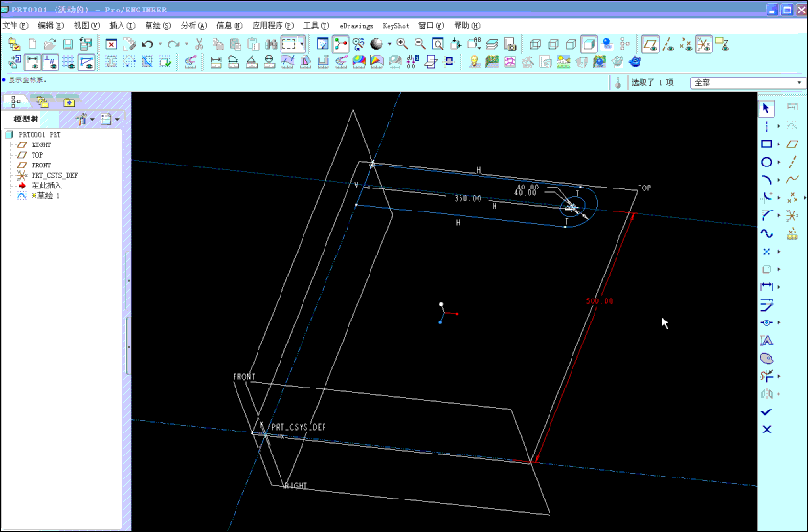Toggle coordinate systems display
The width and height of the screenshot is (808, 532).
tap(704, 44)
